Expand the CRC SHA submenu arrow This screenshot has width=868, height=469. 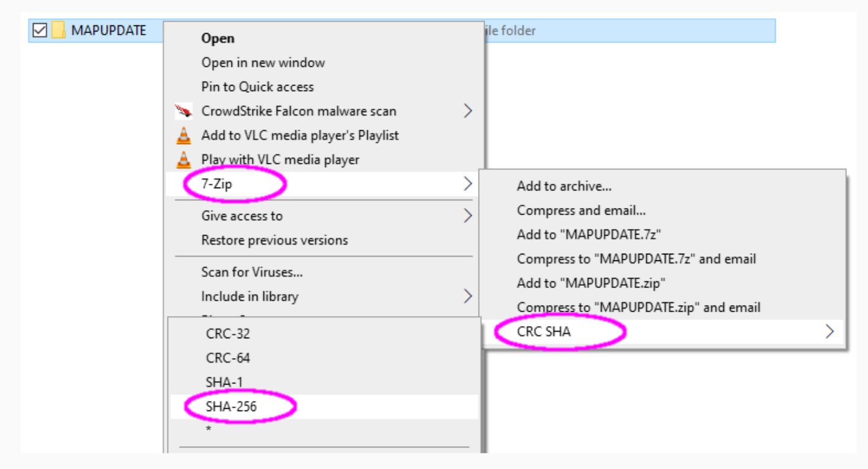coord(830,332)
